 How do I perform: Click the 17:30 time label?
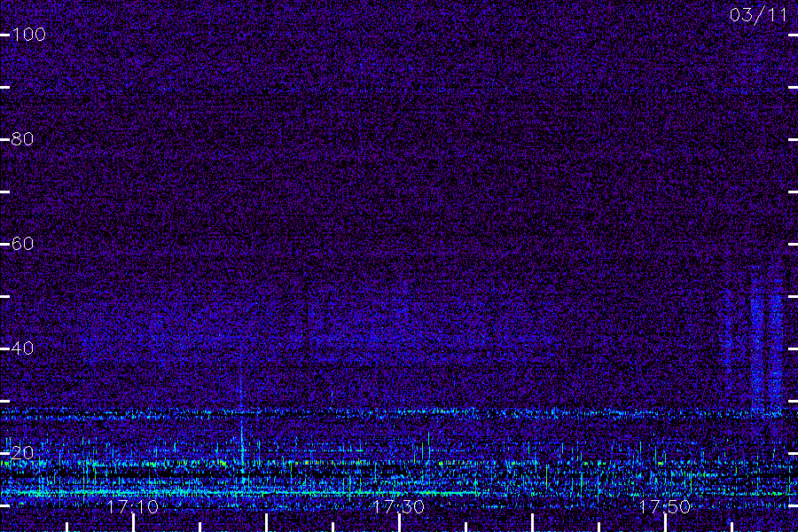[398, 506]
